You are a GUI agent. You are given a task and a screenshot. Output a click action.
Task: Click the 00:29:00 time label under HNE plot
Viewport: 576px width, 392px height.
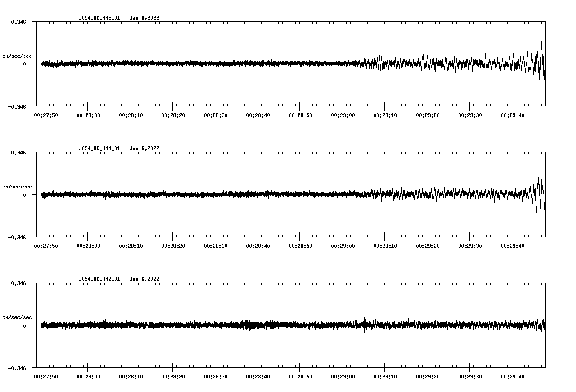click(343, 115)
